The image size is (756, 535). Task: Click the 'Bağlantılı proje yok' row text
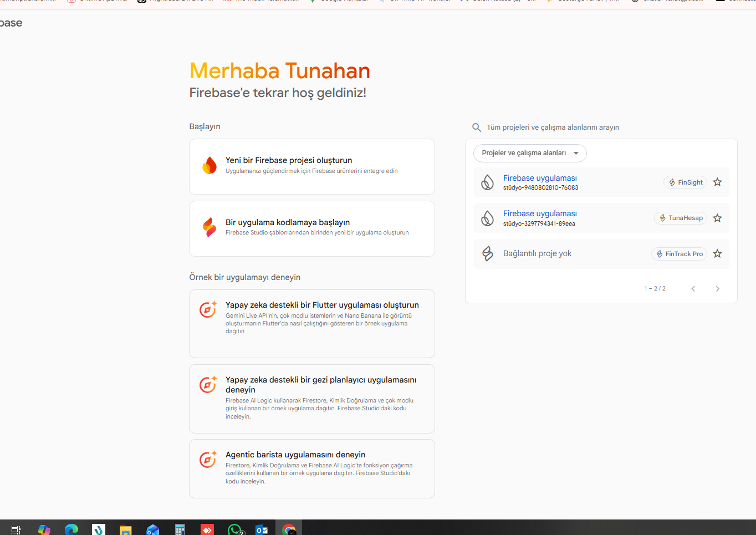(537, 253)
